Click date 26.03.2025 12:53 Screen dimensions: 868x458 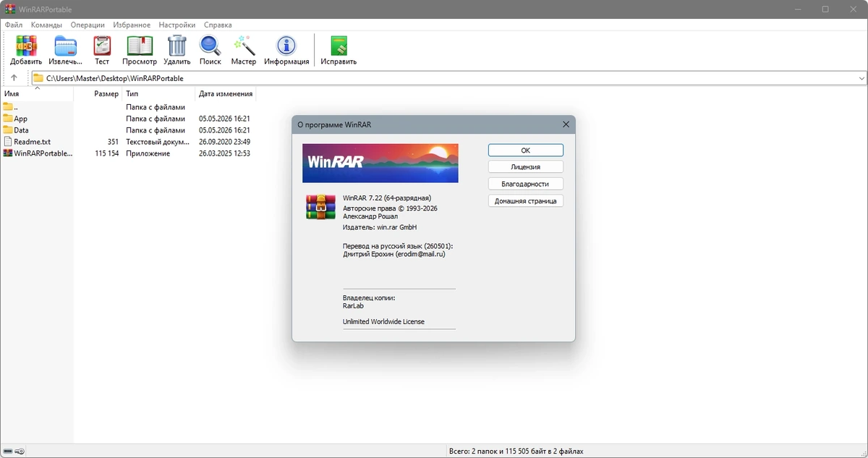tap(225, 153)
